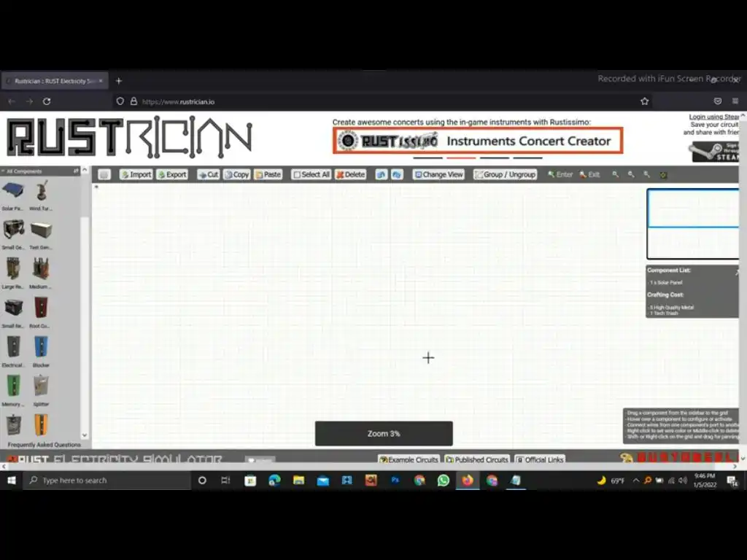Open WhatsApp from the taskbar
The height and width of the screenshot is (560, 747).
(x=443, y=481)
